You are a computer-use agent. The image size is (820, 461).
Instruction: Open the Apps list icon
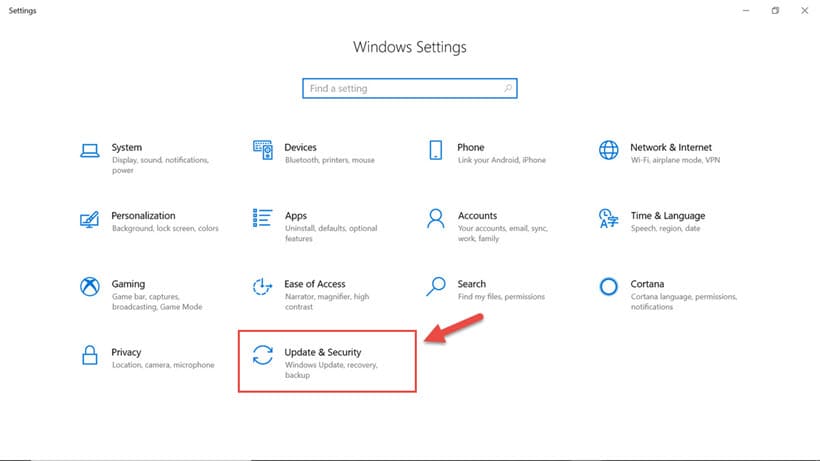click(263, 218)
